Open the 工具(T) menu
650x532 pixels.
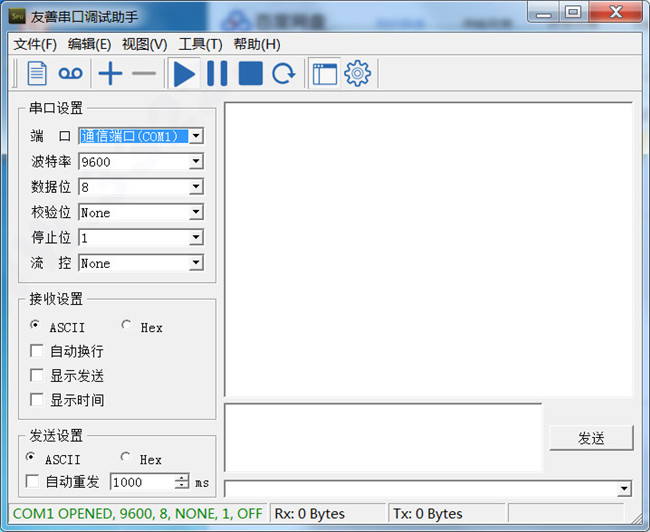click(199, 44)
